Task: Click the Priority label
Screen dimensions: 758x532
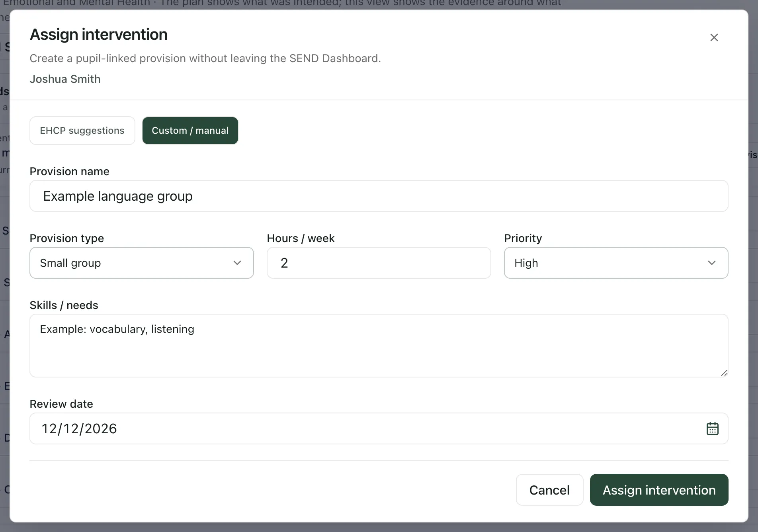Action: coord(523,238)
